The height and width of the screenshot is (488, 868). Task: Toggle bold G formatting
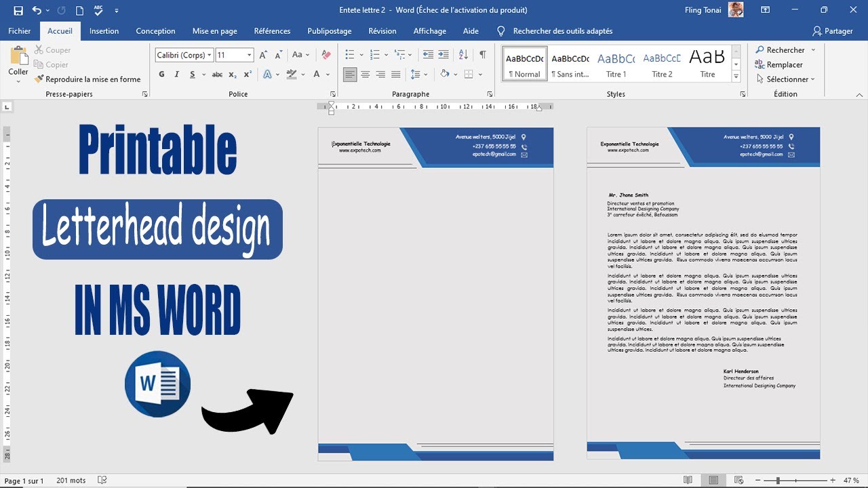pos(161,75)
